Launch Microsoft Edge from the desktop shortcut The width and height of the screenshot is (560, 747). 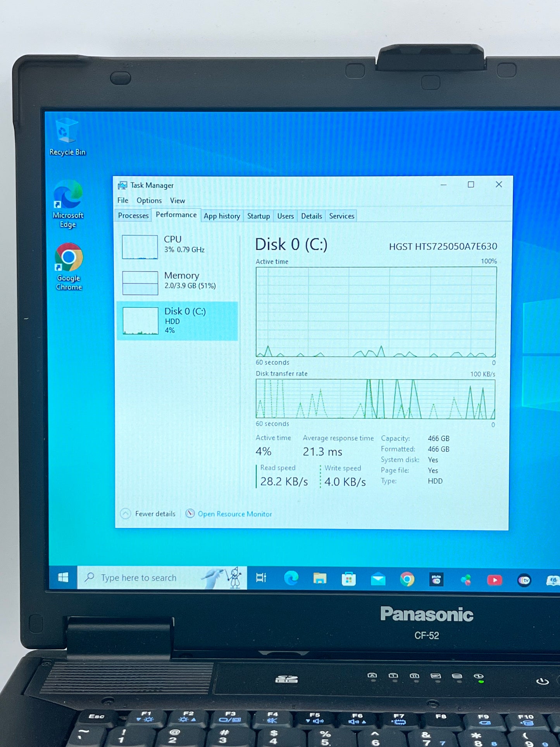[x=68, y=204]
